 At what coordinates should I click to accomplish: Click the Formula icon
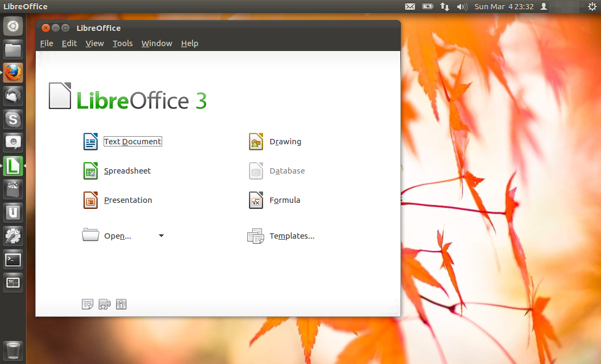(x=256, y=200)
